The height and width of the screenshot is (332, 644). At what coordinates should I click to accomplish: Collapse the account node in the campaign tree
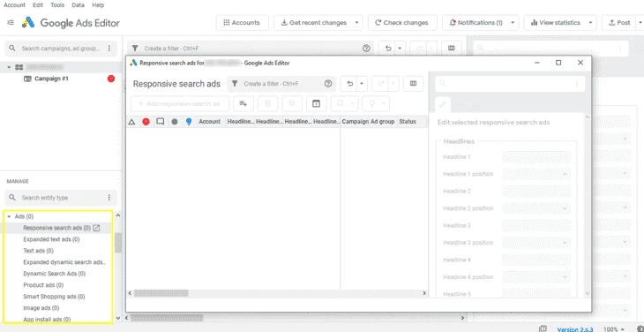(x=9, y=67)
